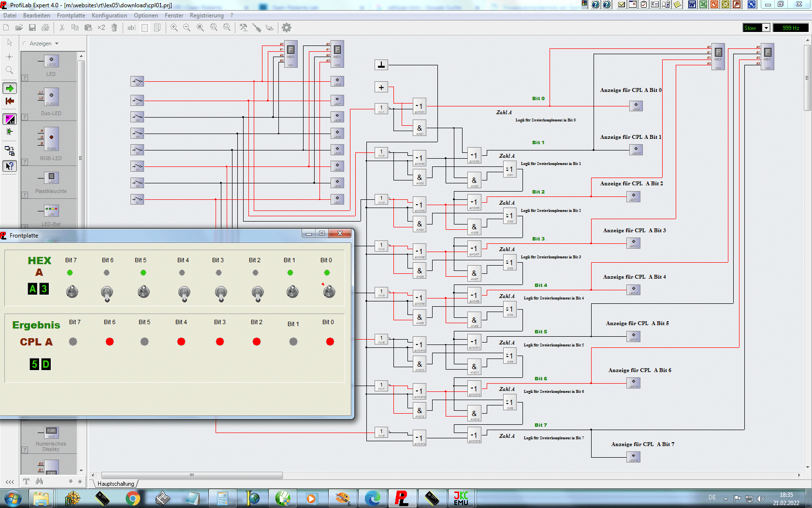Click the horizontal scrollbar of the schematic

pyautogui.click(x=192, y=475)
